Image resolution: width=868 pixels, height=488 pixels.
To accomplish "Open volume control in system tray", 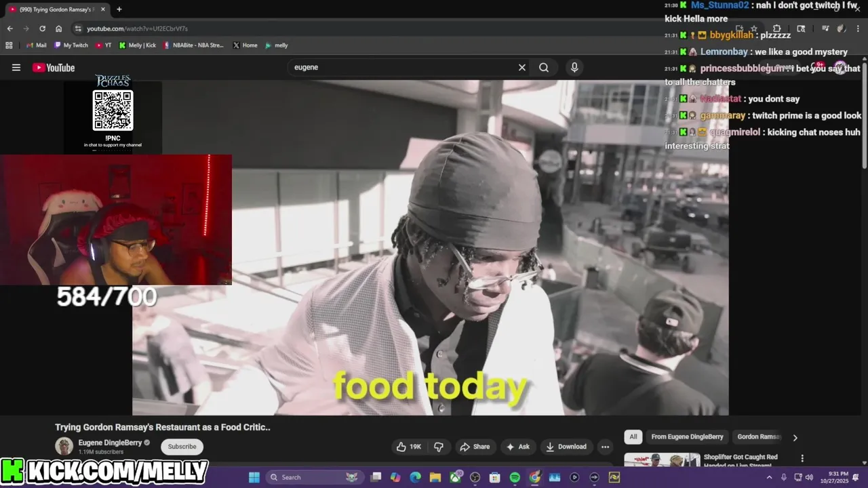I will pos(809,477).
